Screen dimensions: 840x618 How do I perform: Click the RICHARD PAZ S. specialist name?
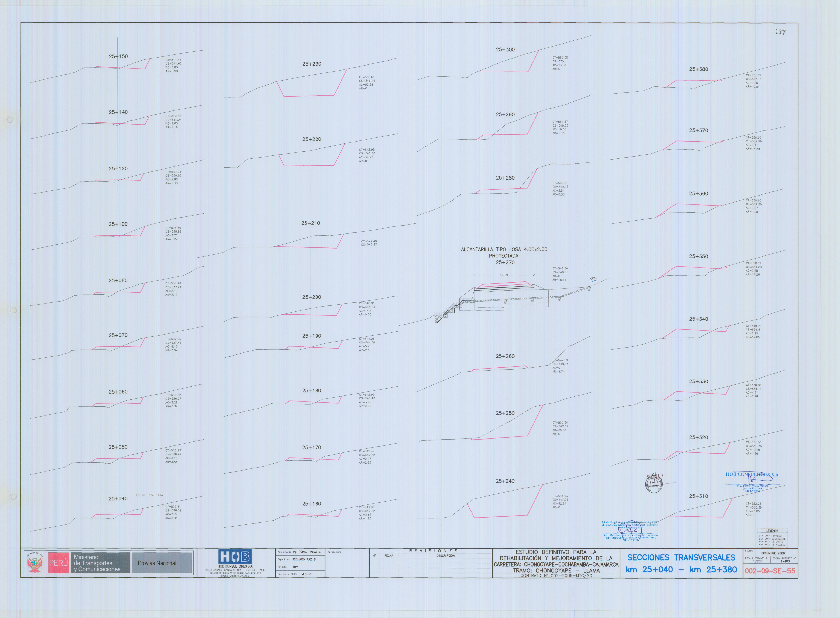[304, 560]
